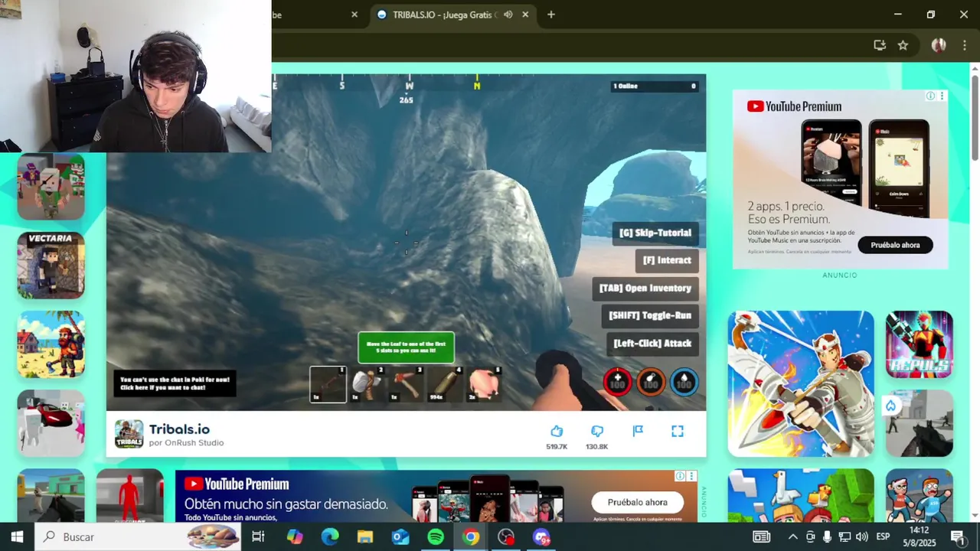Open Outlook from the taskbar
The image size is (980, 551).
pyautogui.click(x=400, y=537)
